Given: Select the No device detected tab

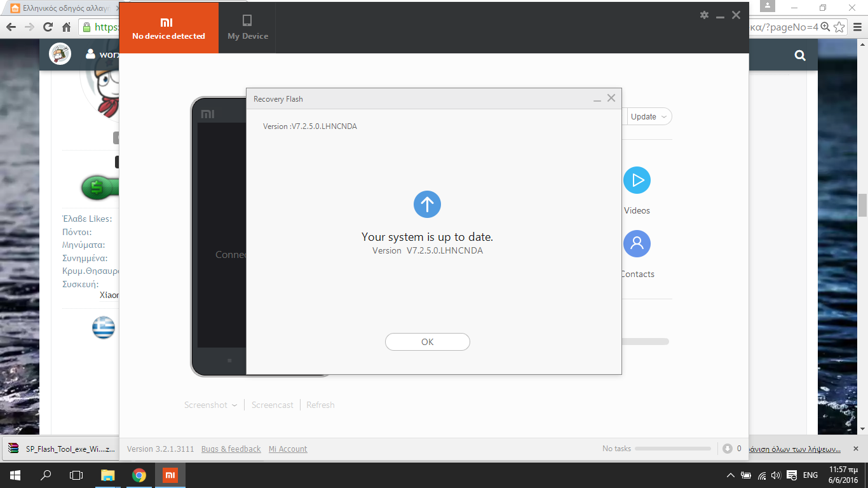Looking at the screenshot, I should (169, 27).
